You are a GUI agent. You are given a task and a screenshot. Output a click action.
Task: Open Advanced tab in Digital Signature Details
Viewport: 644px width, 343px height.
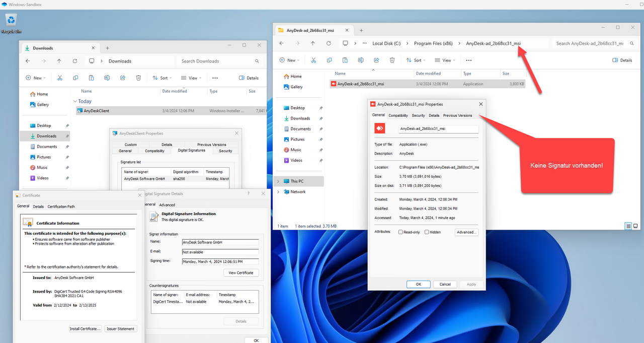(x=167, y=205)
